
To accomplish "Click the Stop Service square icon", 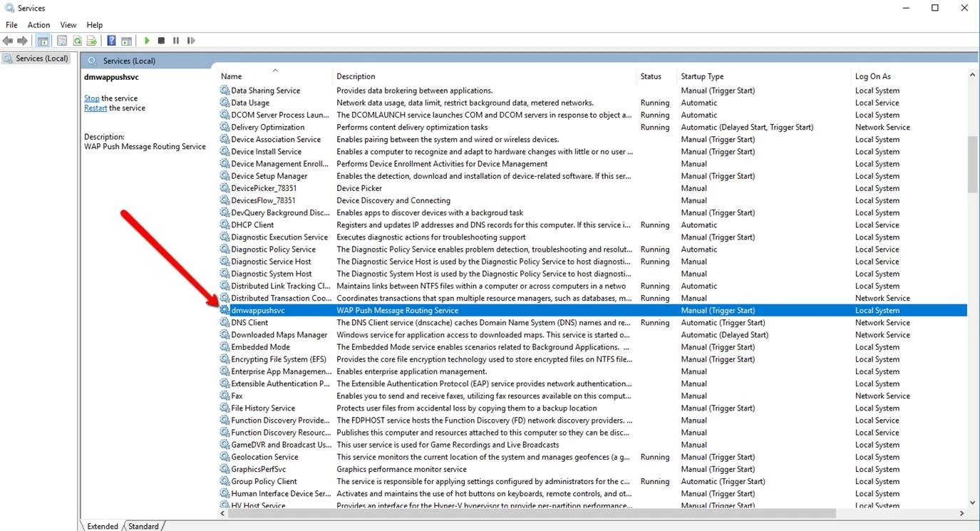I will [x=161, y=41].
